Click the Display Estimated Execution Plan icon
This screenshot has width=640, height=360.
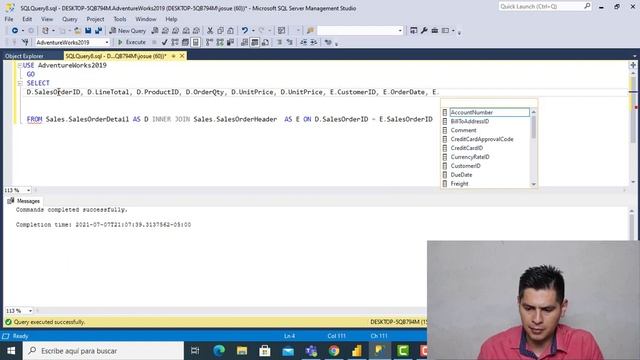coord(175,42)
